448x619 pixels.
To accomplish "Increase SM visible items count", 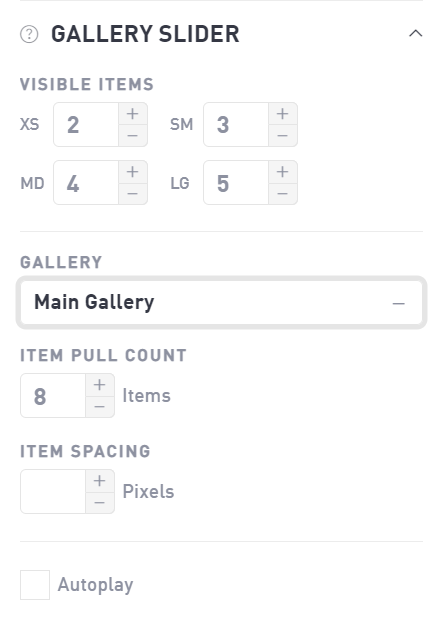I will coord(283,114).
